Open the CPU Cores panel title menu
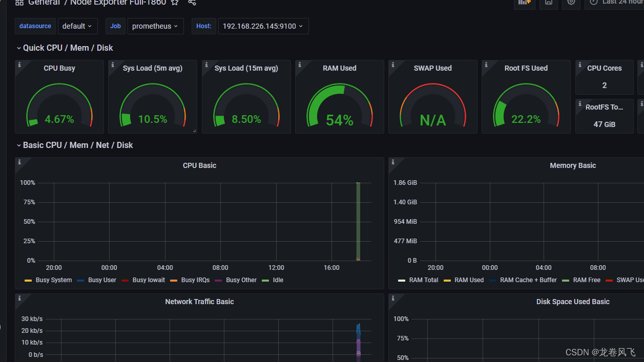This screenshot has height=362, width=644. [x=605, y=68]
